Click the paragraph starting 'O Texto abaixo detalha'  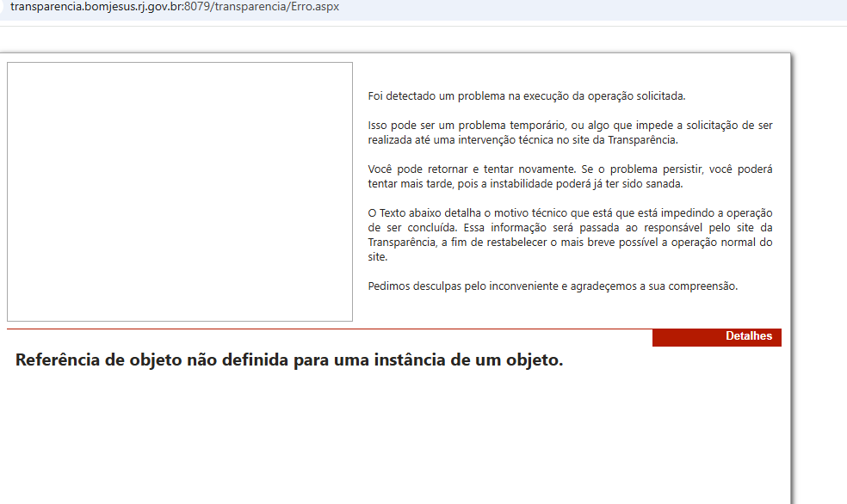[570, 235]
